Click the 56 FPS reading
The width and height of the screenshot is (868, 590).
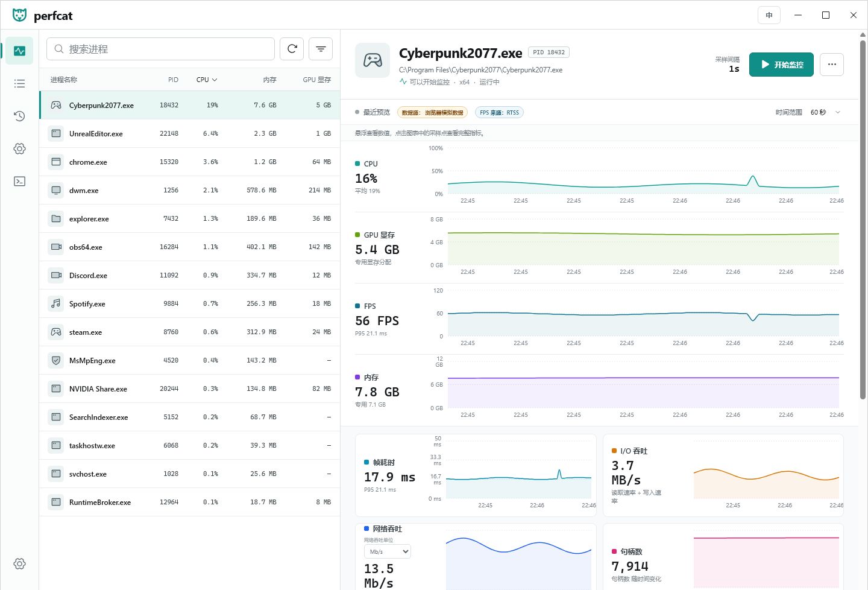377,321
